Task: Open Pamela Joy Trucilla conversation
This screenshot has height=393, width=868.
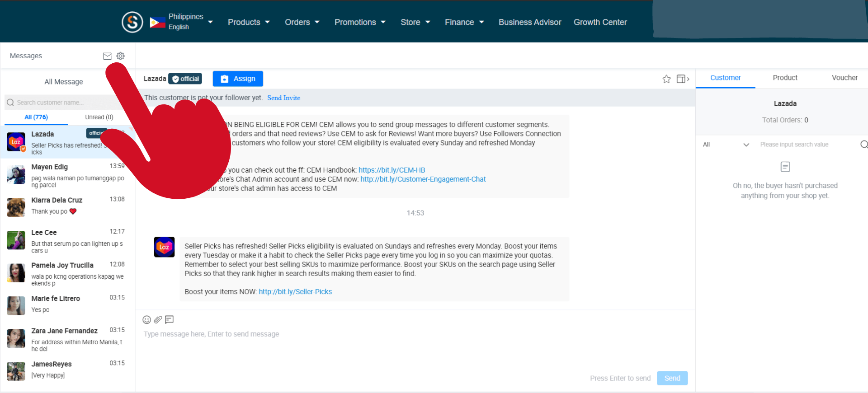Action: click(x=68, y=273)
